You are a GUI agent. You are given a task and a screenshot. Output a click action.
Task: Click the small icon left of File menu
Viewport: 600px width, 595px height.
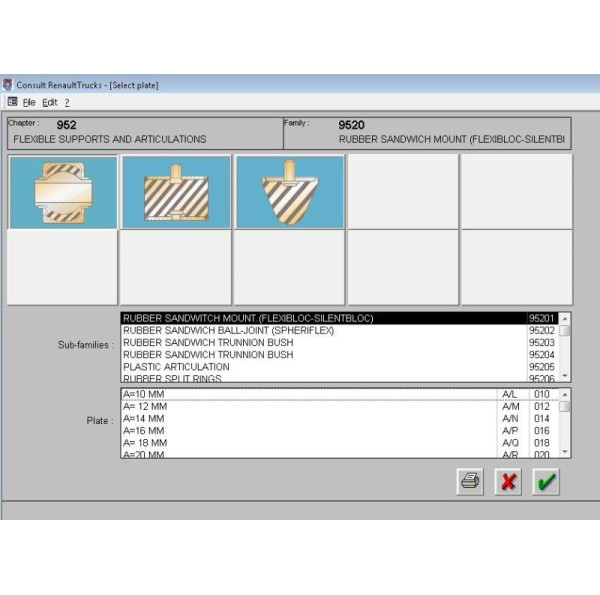point(12,102)
